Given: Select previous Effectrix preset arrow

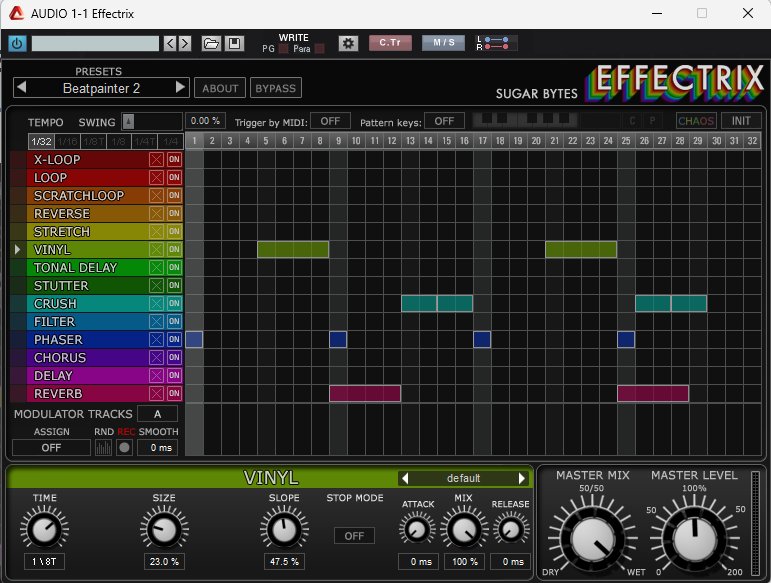Looking at the screenshot, I should click(21, 88).
